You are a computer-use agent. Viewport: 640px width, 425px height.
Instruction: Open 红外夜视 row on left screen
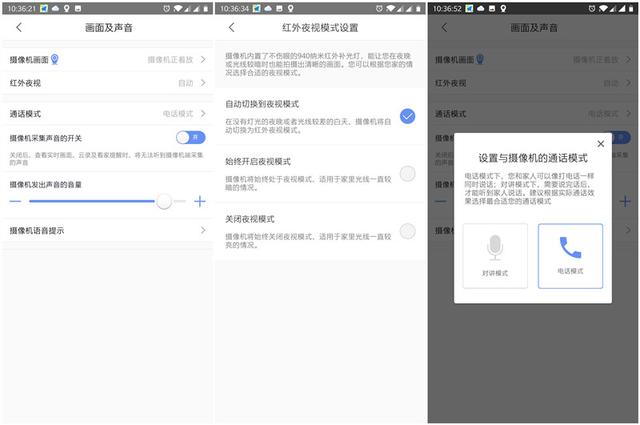click(x=107, y=83)
